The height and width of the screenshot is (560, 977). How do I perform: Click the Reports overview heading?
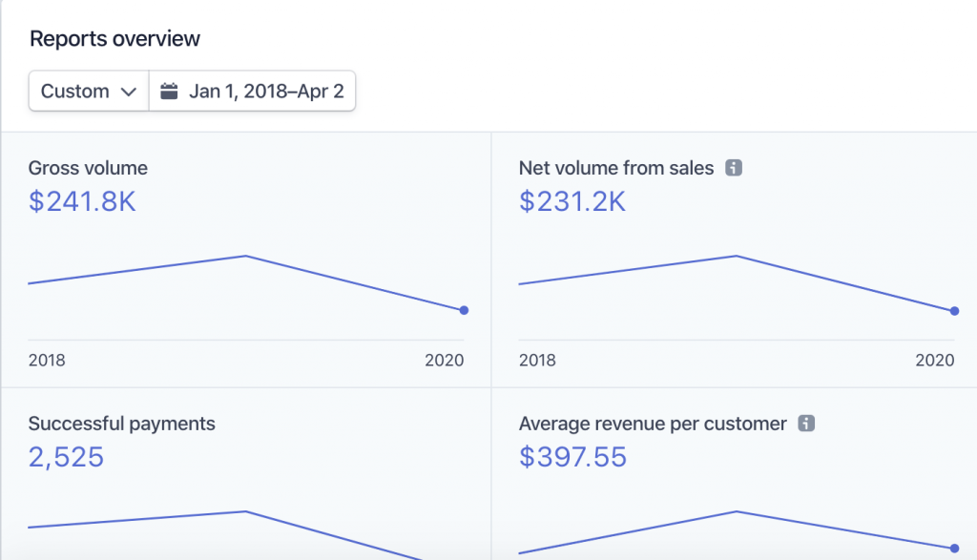[x=114, y=39]
